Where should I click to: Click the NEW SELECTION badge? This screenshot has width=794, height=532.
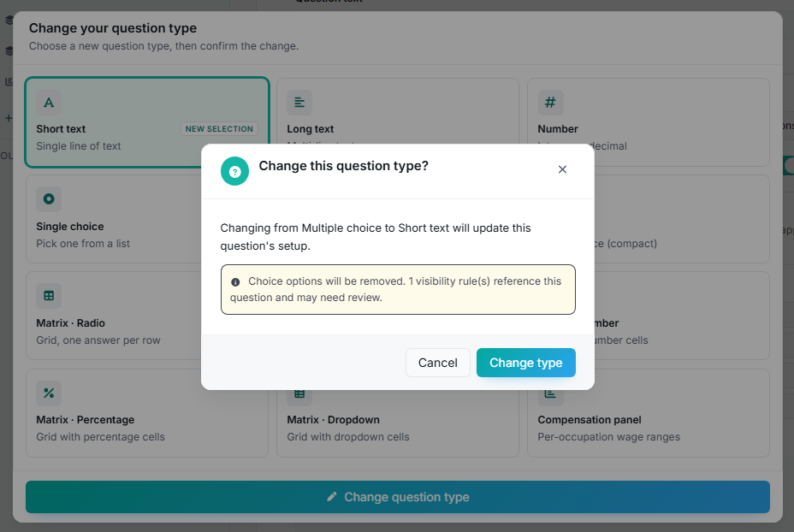click(219, 129)
